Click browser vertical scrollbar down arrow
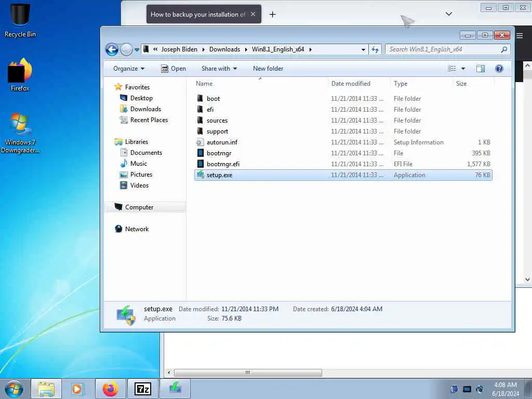 (x=528, y=280)
